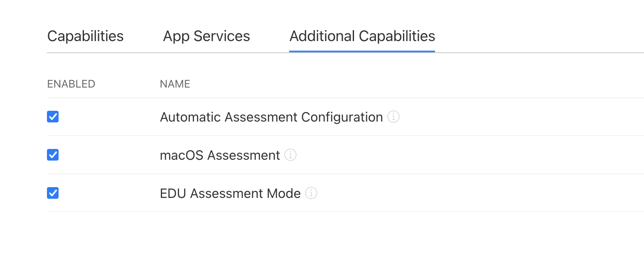
Task: Go to the leftmost Capabilities tab
Action: point(86,36)
